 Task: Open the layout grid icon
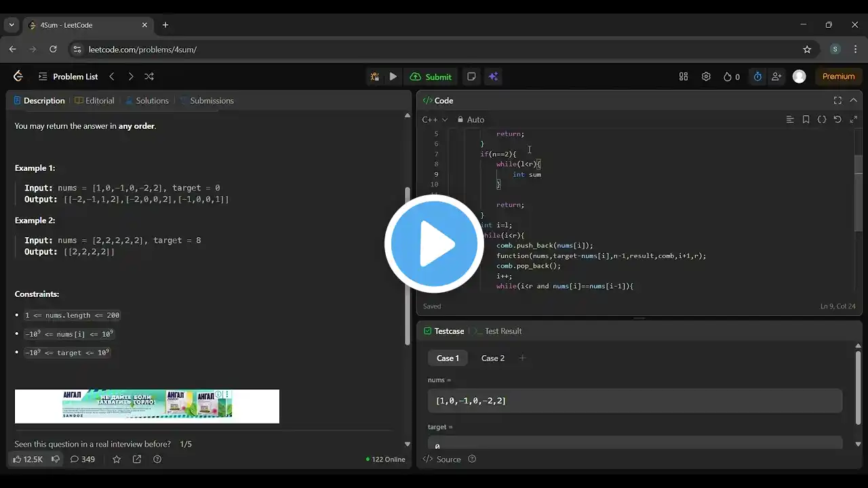pos(684,77)
